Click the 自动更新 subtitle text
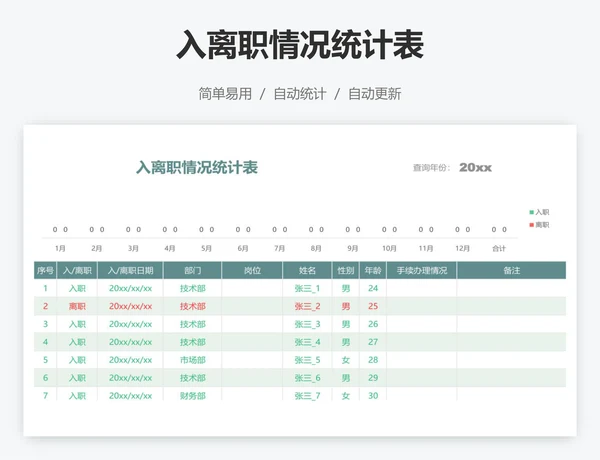The height and width of the screenshot is (460, 600). [375, 94]
